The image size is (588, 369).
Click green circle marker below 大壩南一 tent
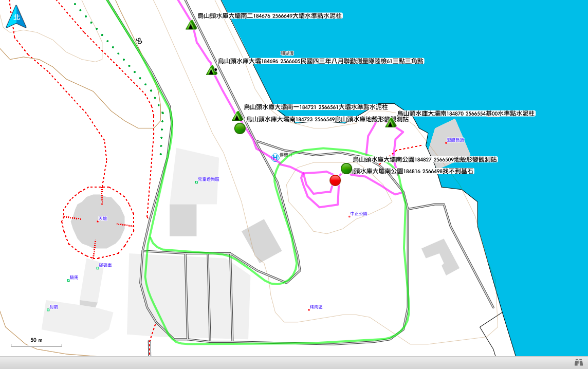click(240, 128)
